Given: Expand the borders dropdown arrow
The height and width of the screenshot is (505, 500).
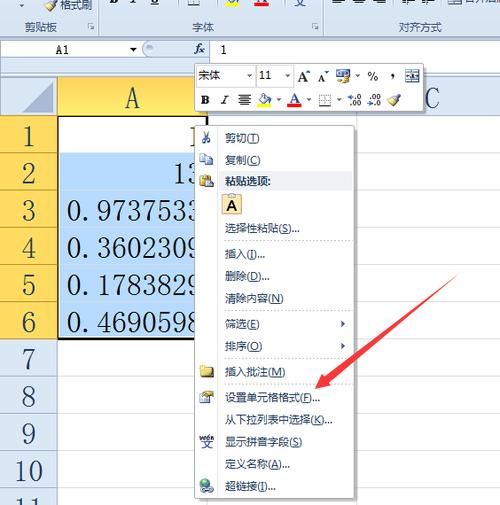Looking at the screenshot, I should (x=339, y=100).
